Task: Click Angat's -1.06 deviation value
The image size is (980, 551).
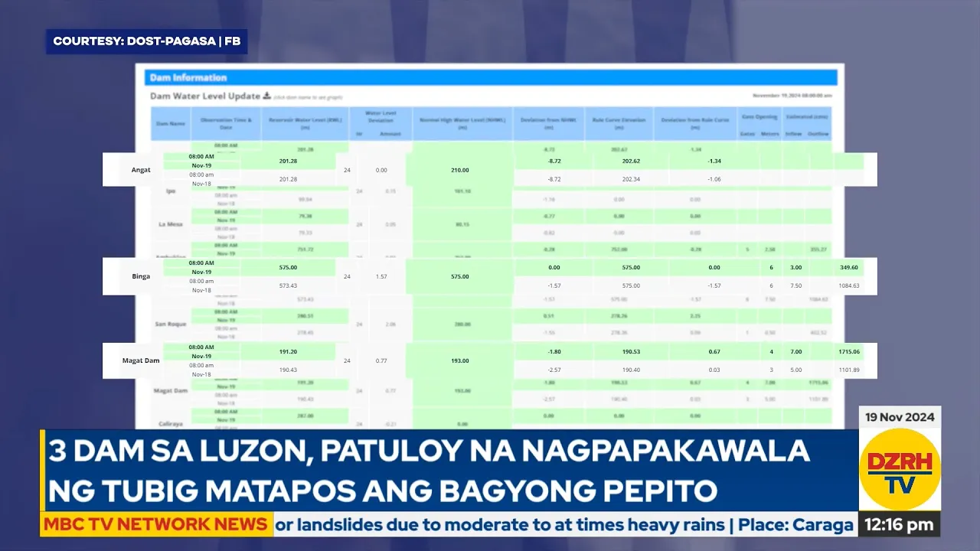Action: pos(714,179)
